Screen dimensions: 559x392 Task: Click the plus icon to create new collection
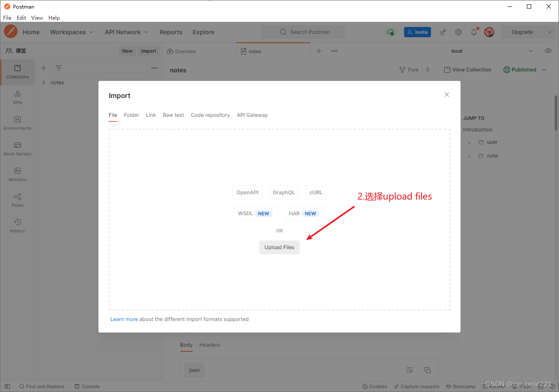pyautogui.click(x=44, y=68)
